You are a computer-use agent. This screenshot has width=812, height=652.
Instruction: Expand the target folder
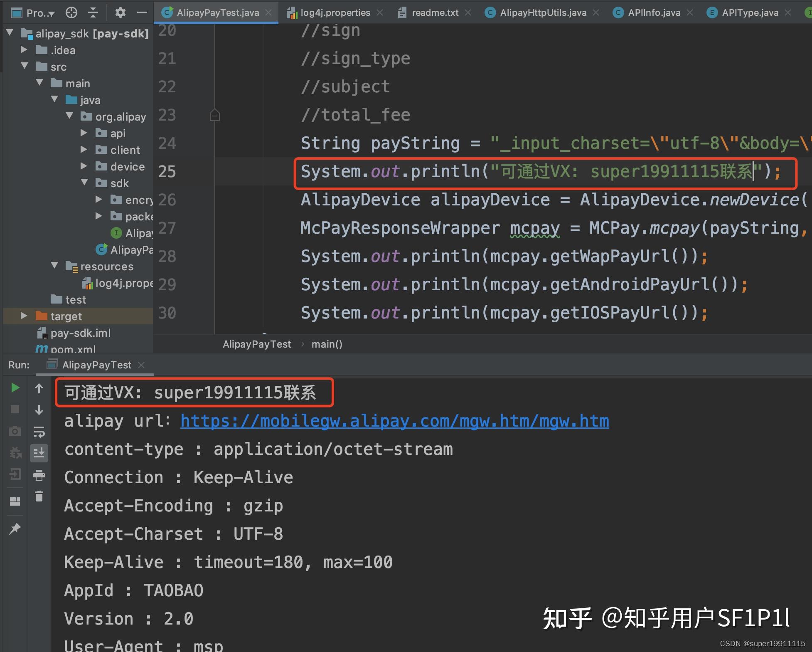24,316
